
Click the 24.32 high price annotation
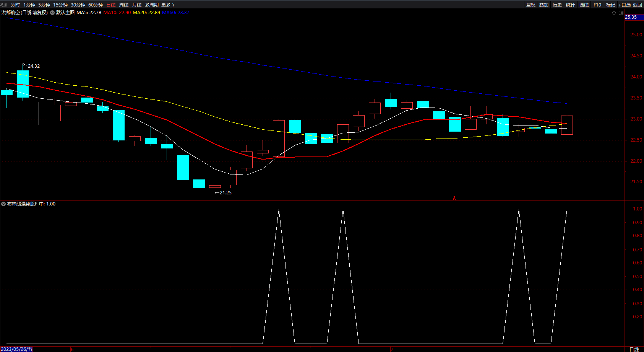point(34,66)
